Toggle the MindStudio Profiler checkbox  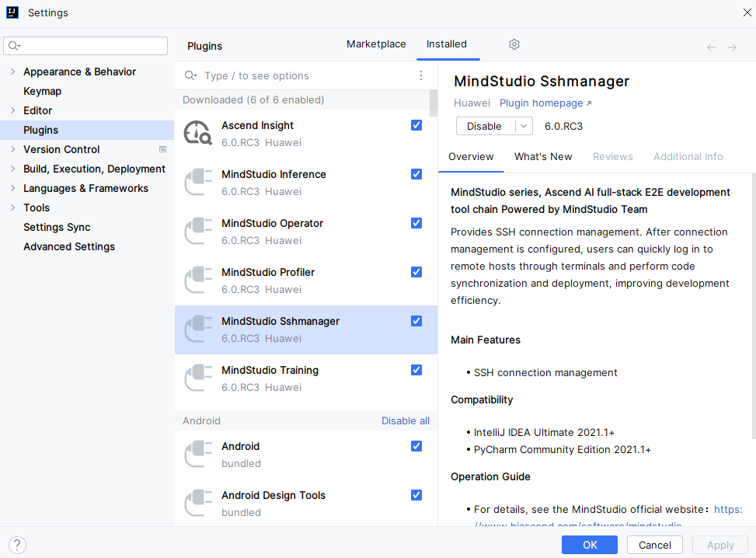click(x=416, y=272)
